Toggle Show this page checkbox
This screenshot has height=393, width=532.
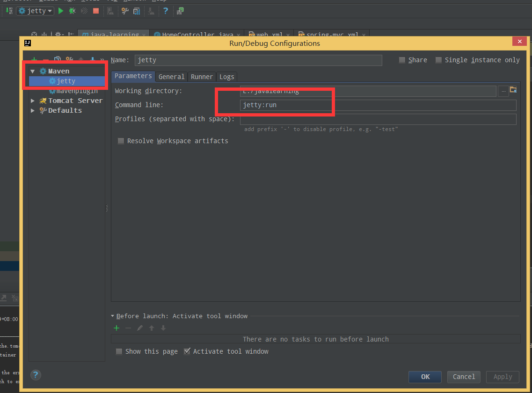click(x=119, y=352)
